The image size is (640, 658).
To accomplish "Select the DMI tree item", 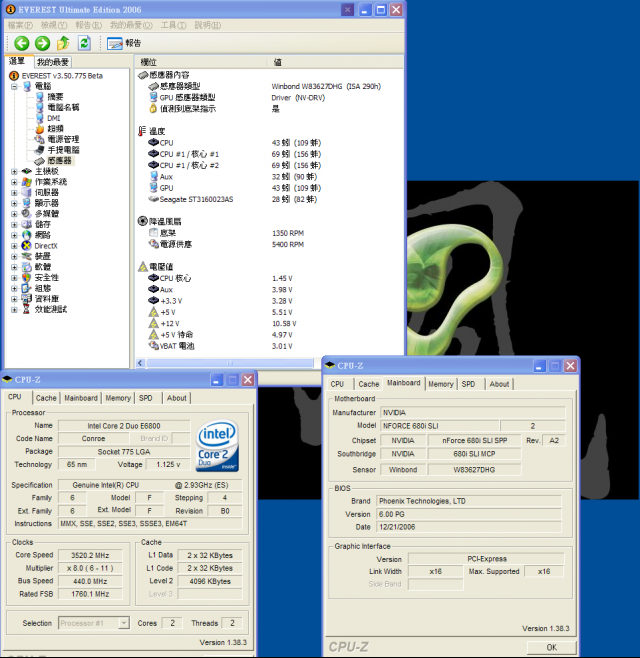I will [x=53, y=118].
